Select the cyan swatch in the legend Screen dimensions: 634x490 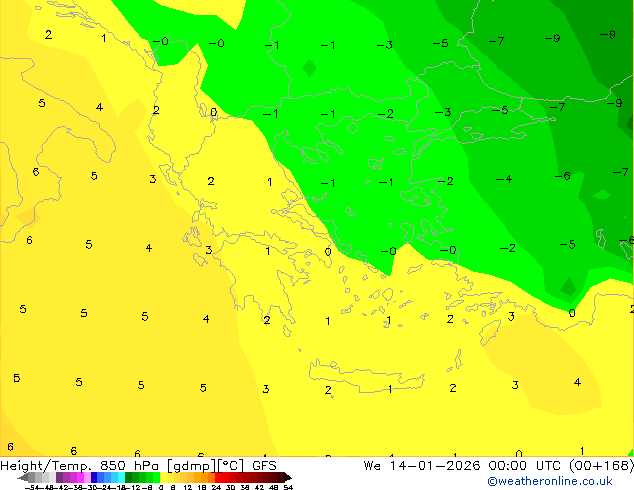click(121, 477)
